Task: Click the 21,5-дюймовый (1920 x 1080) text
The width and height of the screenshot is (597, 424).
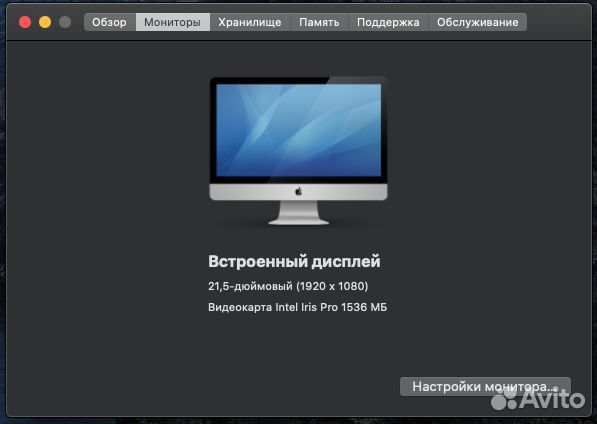Action: 288,286
